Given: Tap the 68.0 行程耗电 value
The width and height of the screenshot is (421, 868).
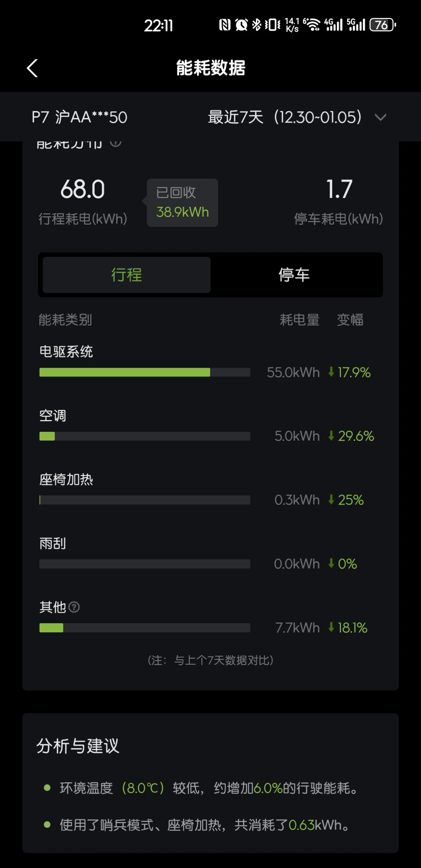Looking at the screenshot, I should (83, 190).
